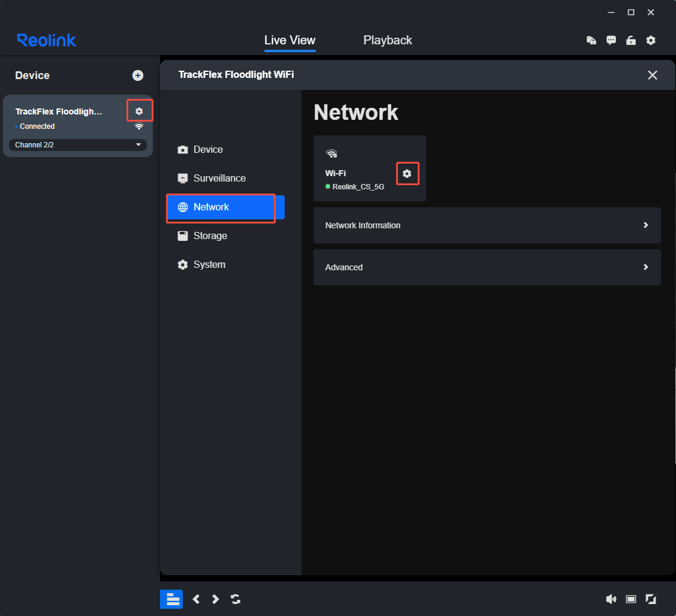Click the Network page heading
676x616 pixels.
click(355, 113)
